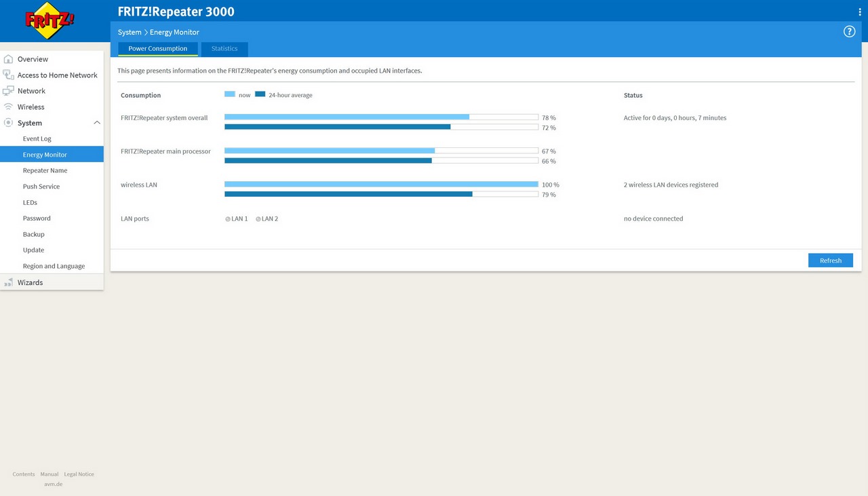The width and height of the screenshot is (868, 496).
Task: Open the Contents footer link
Action: click(24, 474)
